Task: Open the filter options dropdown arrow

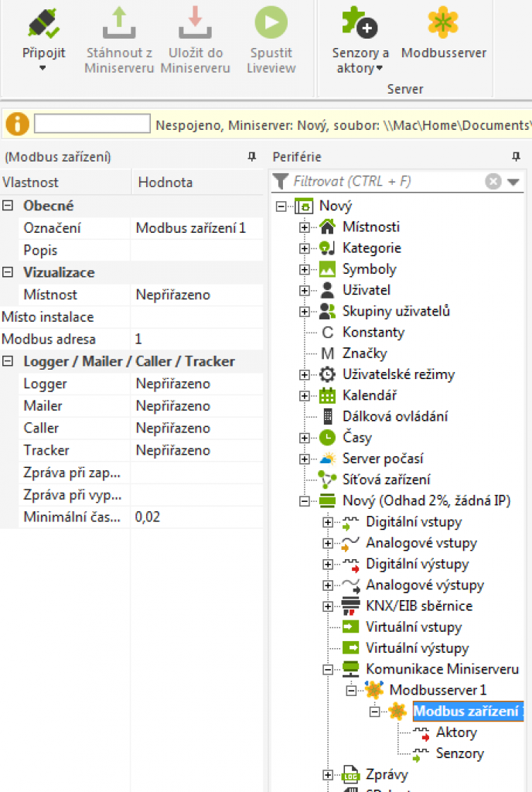Action: coord(513,182)
